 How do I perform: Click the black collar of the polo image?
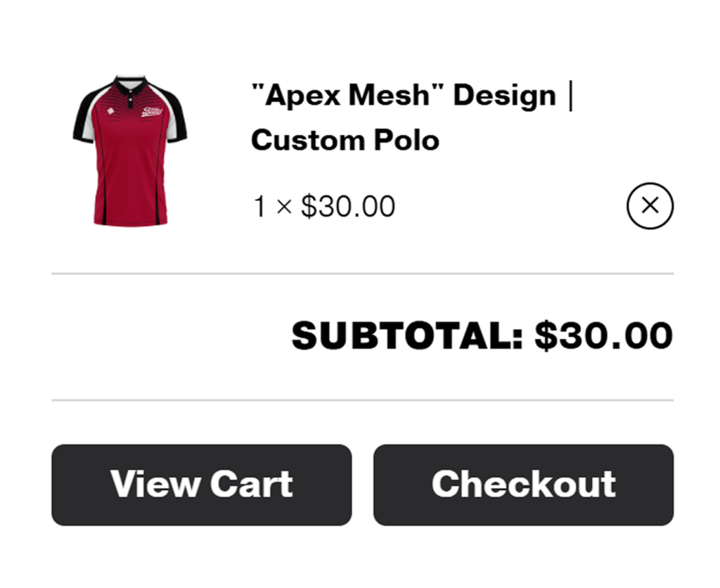click(x=130, y=87)
